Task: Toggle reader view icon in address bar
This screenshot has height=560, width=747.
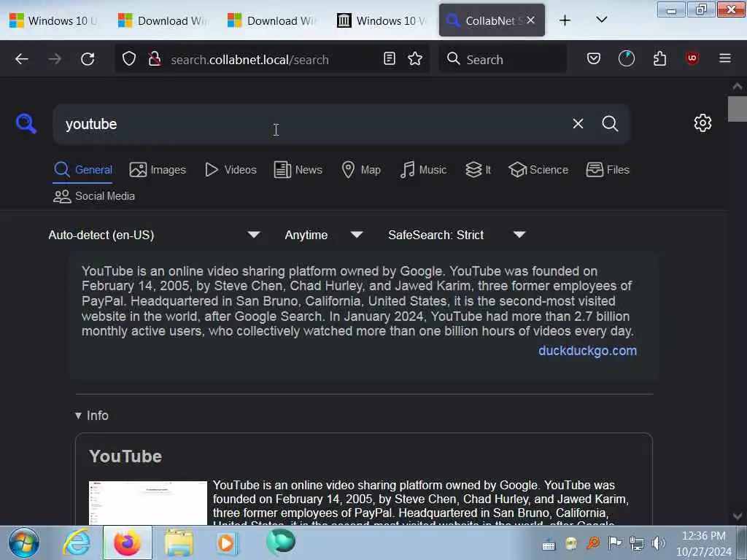Action: [x=390, y=59]
